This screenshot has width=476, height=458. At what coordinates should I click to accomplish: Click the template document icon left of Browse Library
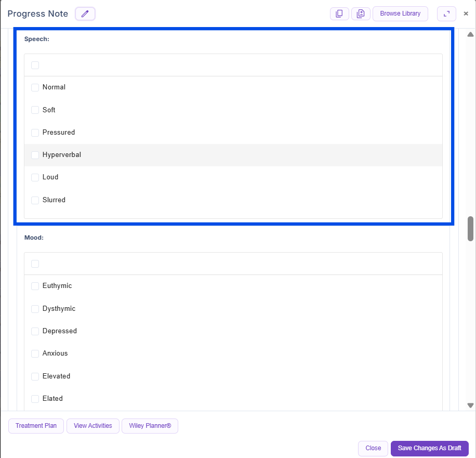click(361, 14)
